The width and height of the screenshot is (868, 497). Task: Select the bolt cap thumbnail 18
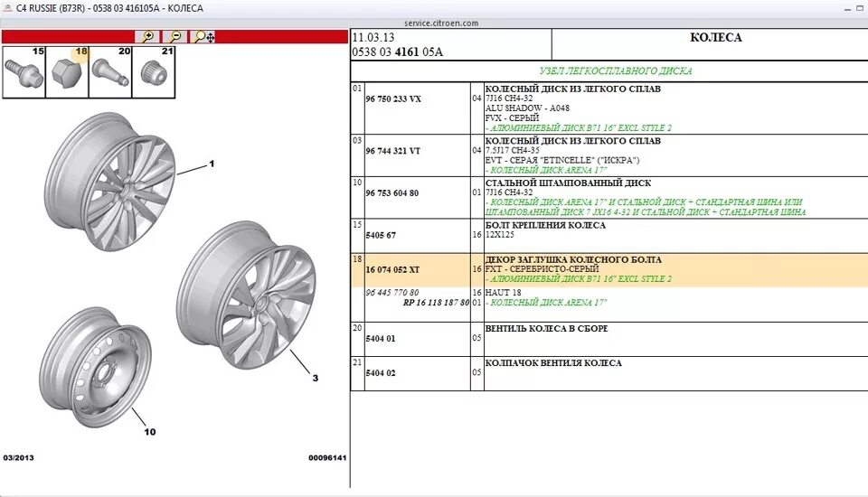pyautogui.click(x=67, y=72)
